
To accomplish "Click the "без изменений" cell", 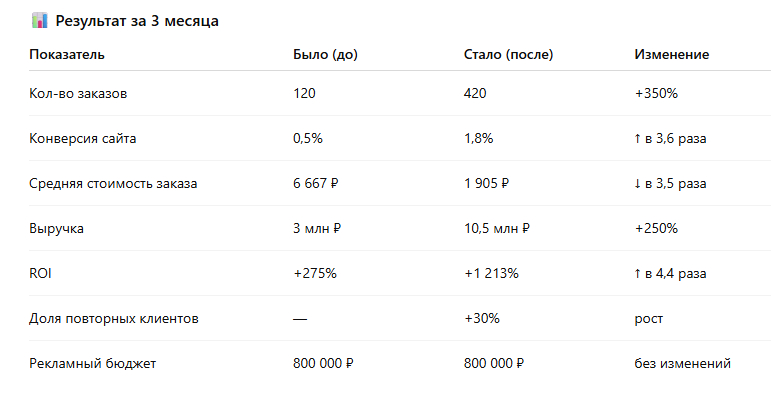I will coord(682,363).
